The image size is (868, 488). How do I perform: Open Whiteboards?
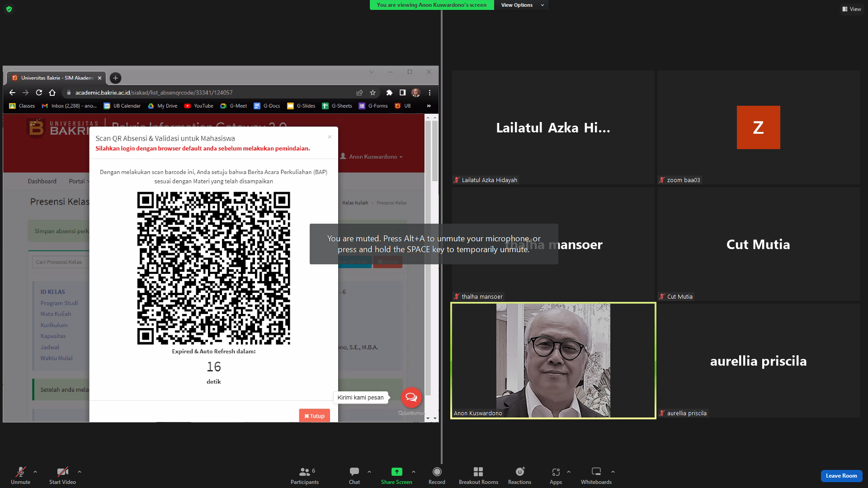click(596, 475)
